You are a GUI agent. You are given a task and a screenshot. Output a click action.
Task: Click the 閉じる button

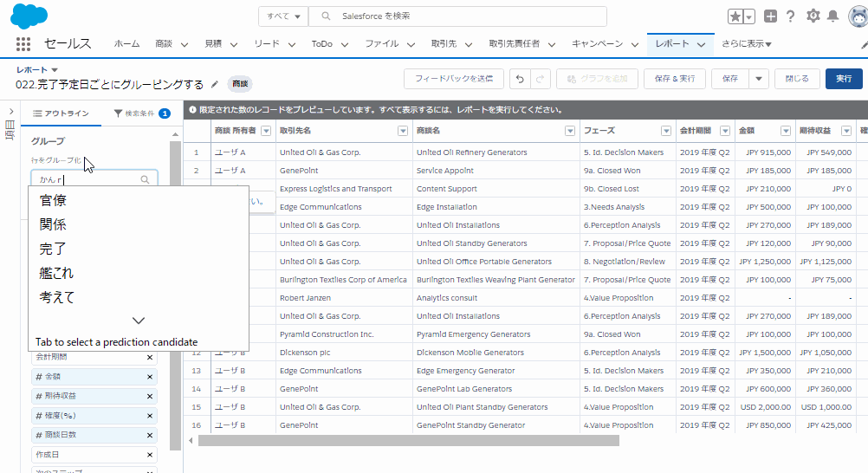[x=797, y=79]
